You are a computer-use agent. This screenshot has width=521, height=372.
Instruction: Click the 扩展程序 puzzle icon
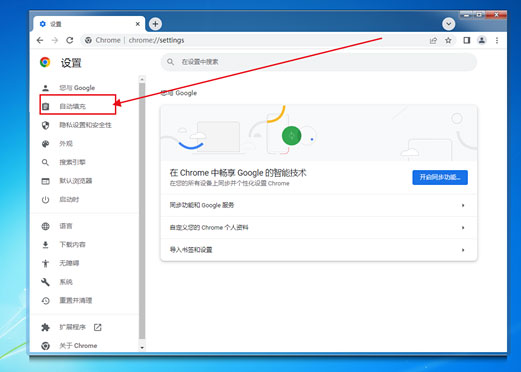(45, 327)
